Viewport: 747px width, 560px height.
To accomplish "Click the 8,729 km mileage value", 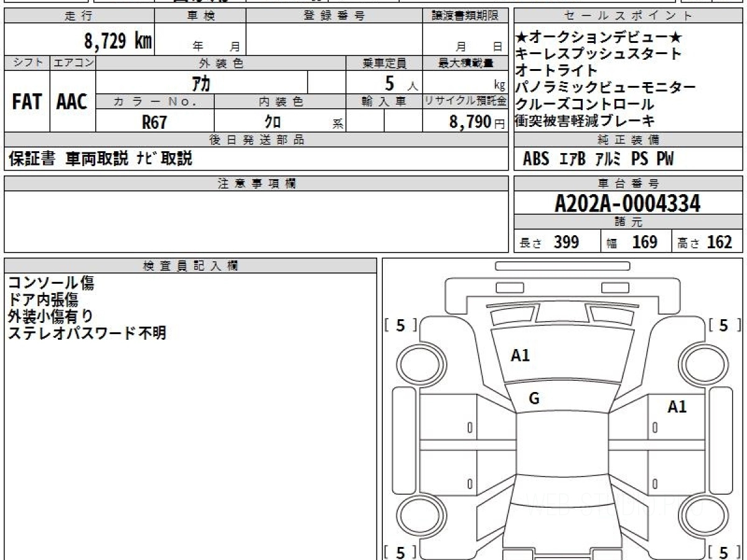I will [118, 41].
